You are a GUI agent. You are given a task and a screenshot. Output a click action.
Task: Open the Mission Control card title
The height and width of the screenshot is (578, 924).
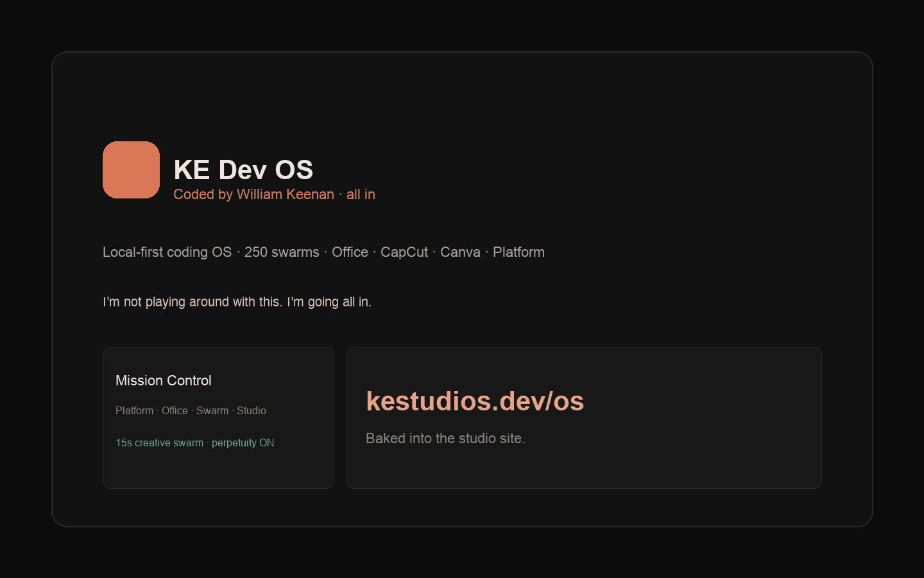164,380
